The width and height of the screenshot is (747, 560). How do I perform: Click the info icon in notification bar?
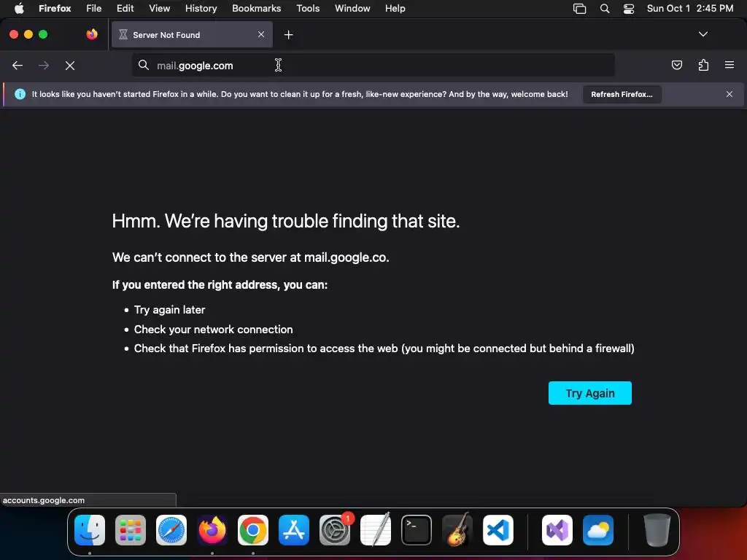click(20, 94)
